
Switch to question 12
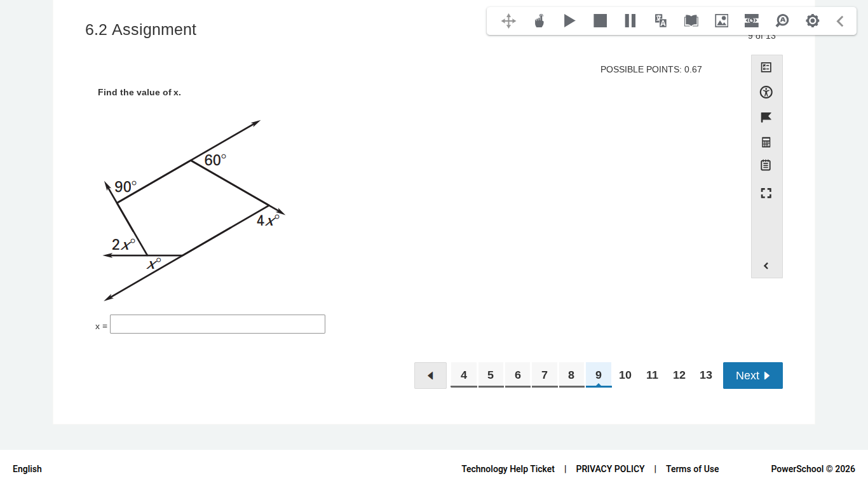click(679, 375)
